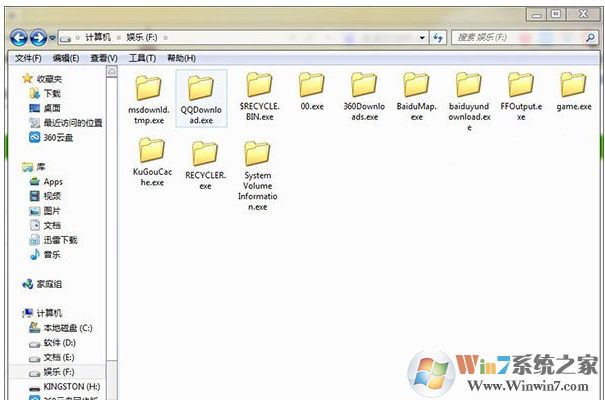The width and height of the screenshot is (605, 400).
Task: Open 软件 (D:) drive
Action: coord(53,343)
